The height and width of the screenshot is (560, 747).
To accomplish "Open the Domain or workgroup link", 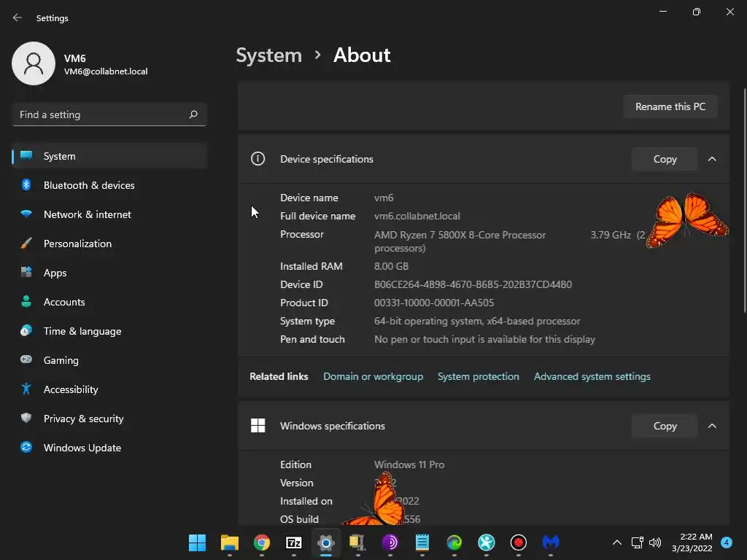I will pyautogui.click(x=373, y=377).
